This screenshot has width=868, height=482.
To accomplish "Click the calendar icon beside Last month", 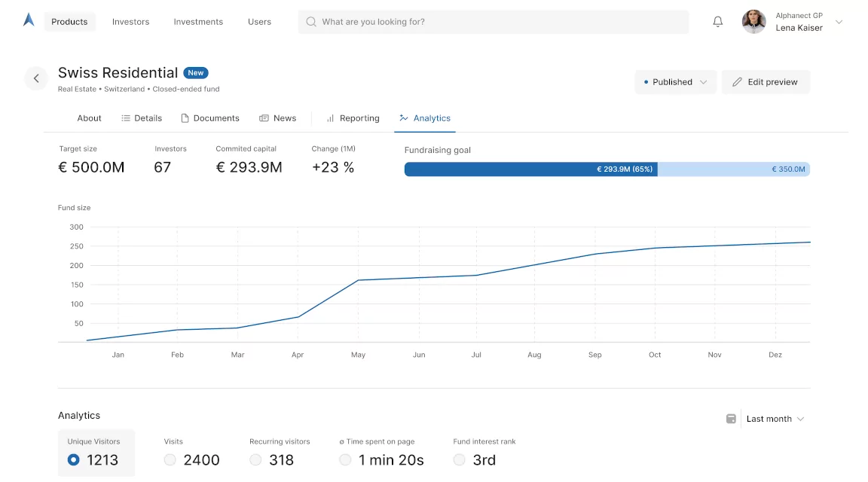I will [x=731, y=419].
